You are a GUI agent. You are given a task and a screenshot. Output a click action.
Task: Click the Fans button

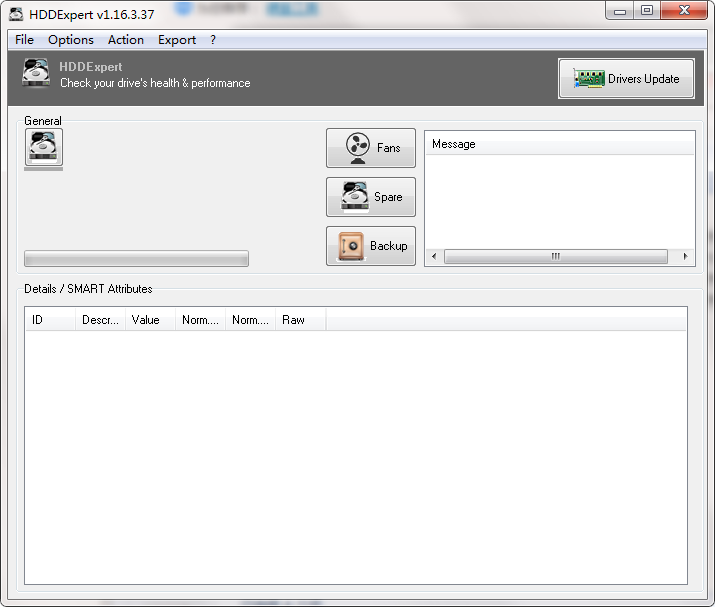371,148
